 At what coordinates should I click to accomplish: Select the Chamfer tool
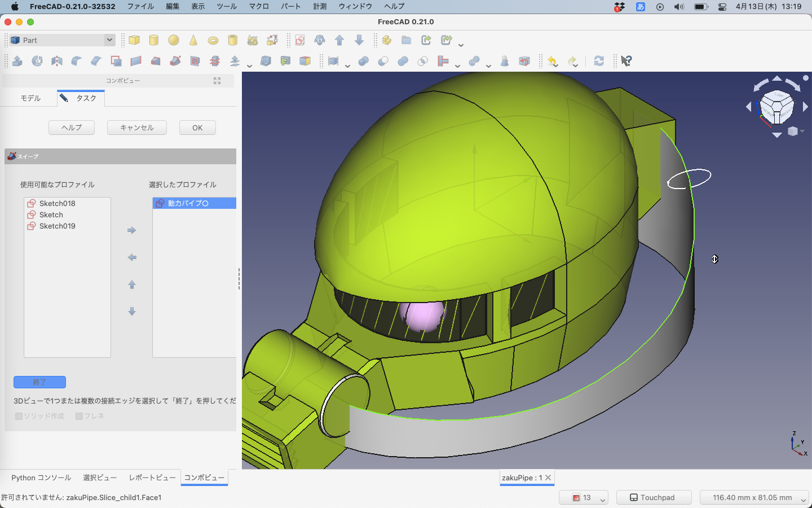click(x=96, y=61)
